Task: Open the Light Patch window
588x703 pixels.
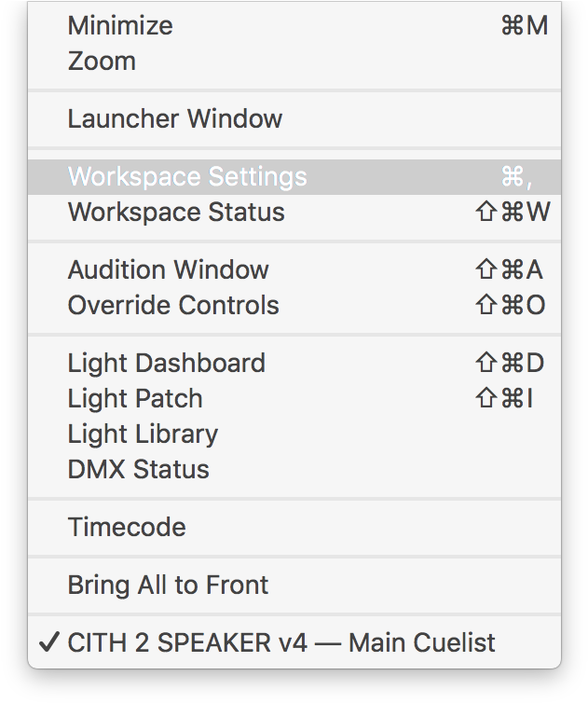Action: [135, 399]
